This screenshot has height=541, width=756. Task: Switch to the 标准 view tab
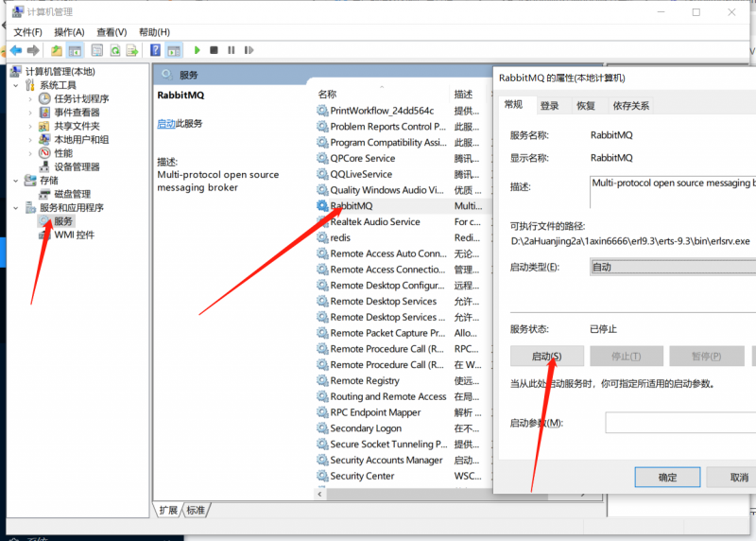pyautogui.click(x=196, y=510)
